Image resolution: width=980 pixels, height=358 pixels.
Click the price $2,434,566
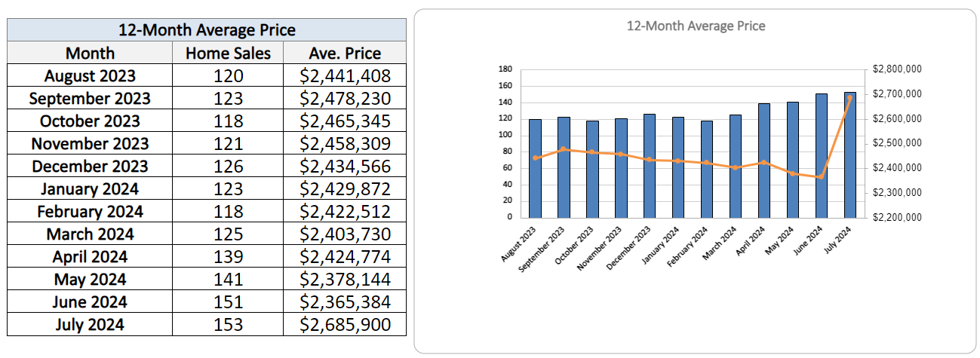pos(345,166)
